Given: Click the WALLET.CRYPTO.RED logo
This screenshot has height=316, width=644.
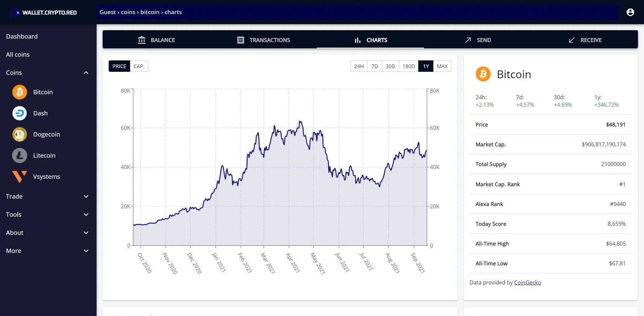Looking at the screenshot, I should 44,12.
